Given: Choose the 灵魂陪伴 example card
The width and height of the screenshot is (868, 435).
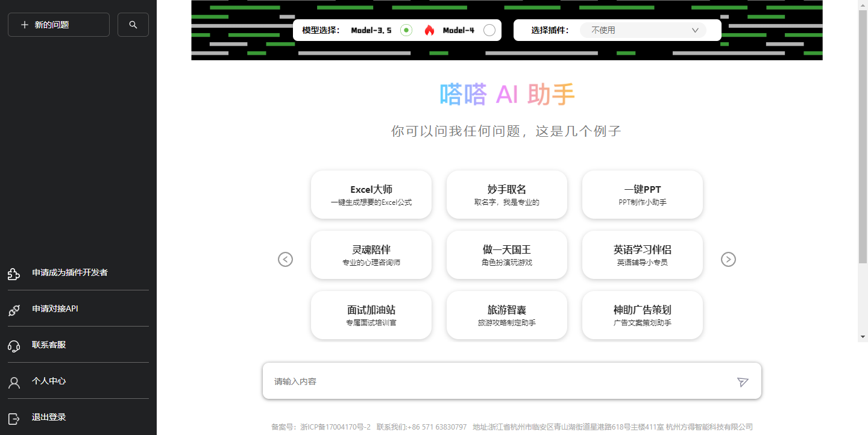Looking at the screenshot, I should [x=371, y=255].
